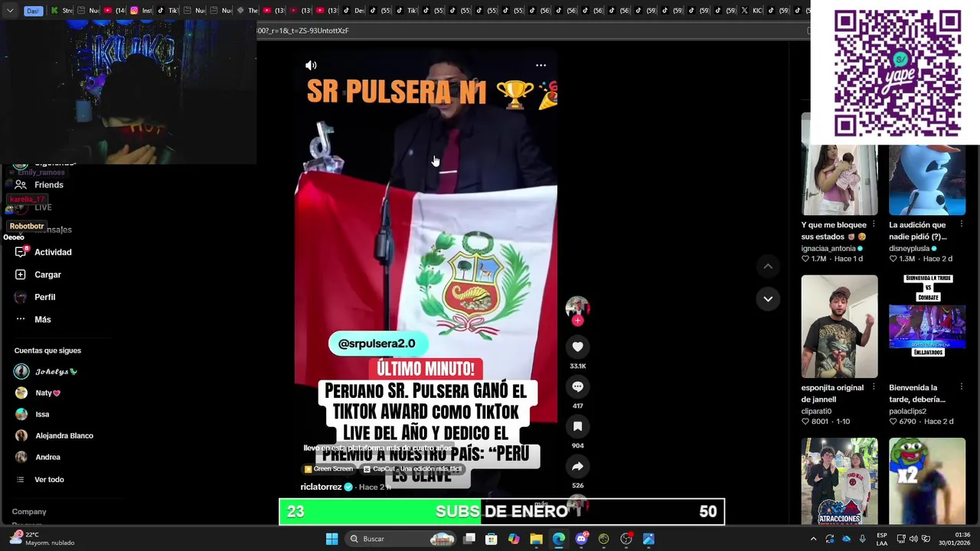The height and width of the screenshot is (551, 980).
Task: Switch to the Instagram browser tab
Action: pos(142,11)
